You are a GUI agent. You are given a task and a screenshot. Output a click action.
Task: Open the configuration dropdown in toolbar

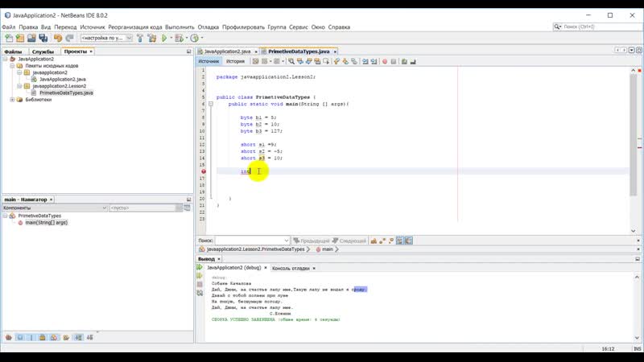(129, 38)
